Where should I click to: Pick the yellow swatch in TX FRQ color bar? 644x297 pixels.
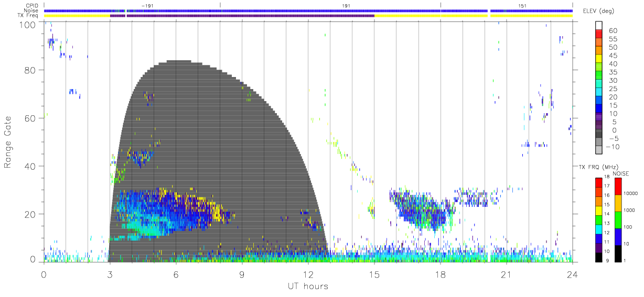tap(598, 210)
